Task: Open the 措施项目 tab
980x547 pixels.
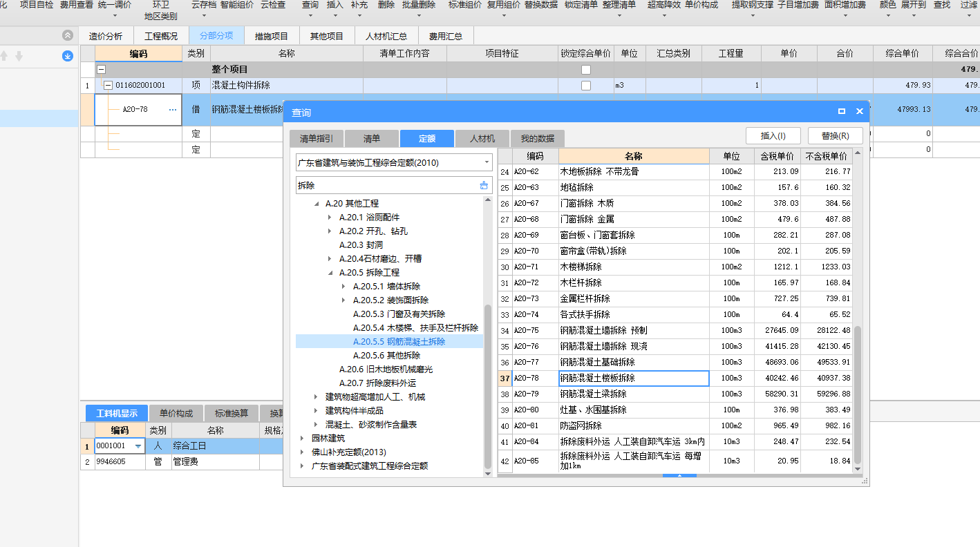Action: pos(272,36)
